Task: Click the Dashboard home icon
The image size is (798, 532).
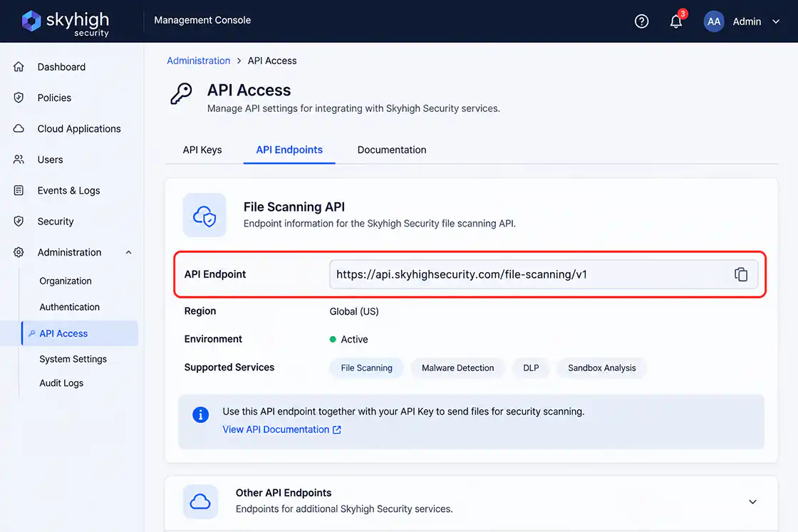Action: point(19,67)
